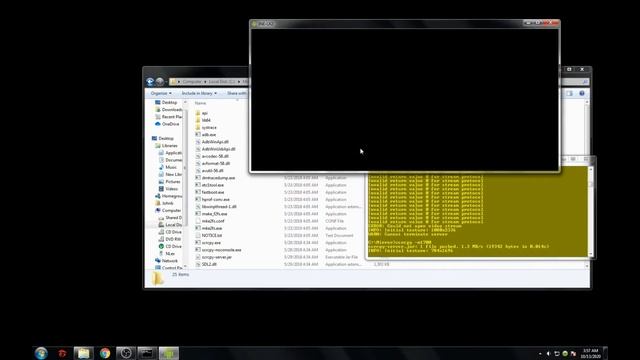Click the Forward arrow in Explorer window

pyautogui.click(x=160, y=82)
